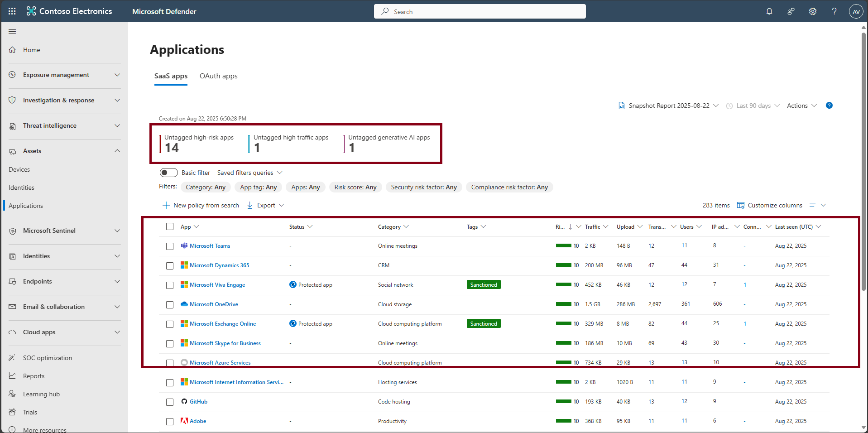Switch to the OAuth apps tab
Viewport: 868px width, 433px height.
click(x=219, y=76)
